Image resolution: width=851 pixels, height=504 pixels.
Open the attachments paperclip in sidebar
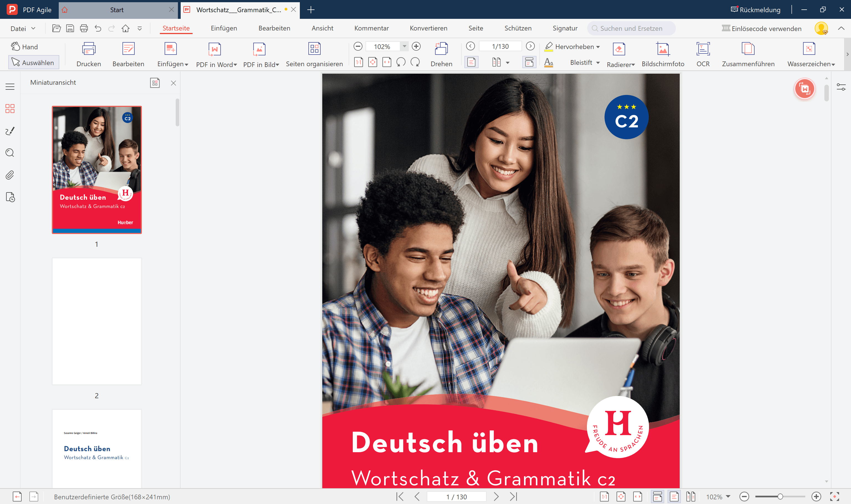(x=10, y=175)
